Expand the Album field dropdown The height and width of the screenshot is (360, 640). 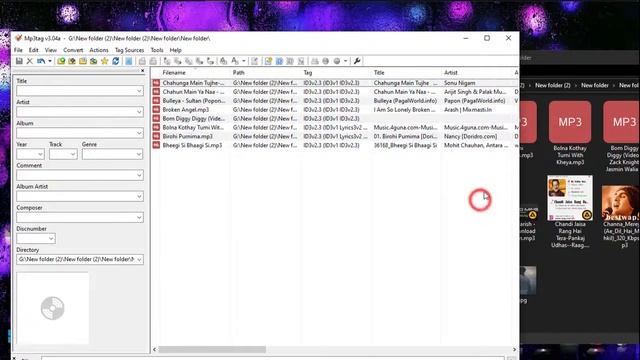click(x=139, y=133)
